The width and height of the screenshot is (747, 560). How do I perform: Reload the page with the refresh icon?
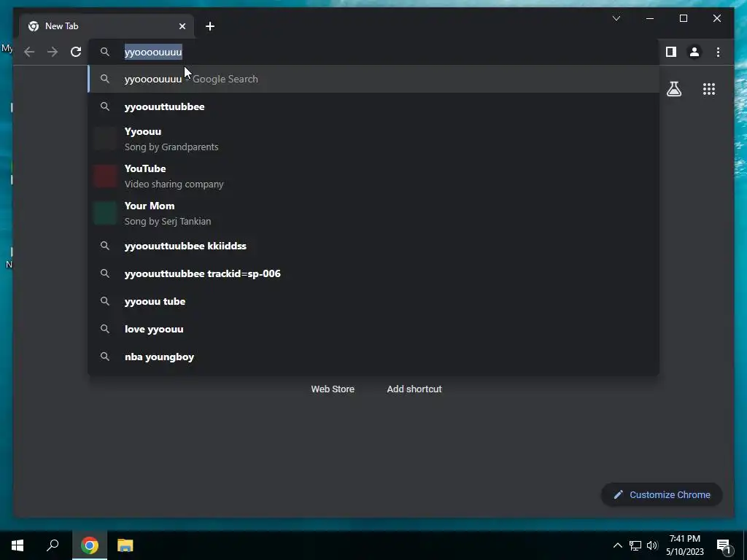76,52
